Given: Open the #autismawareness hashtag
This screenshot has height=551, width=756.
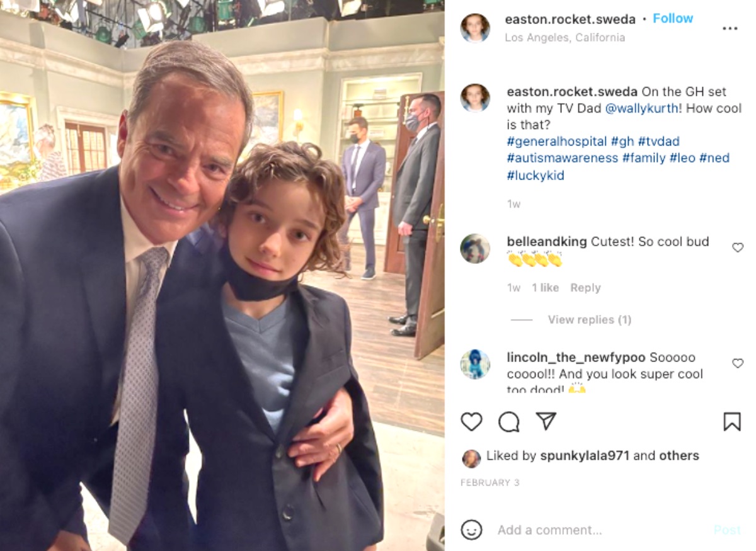Looking at the screenshot, I should 563,158.
